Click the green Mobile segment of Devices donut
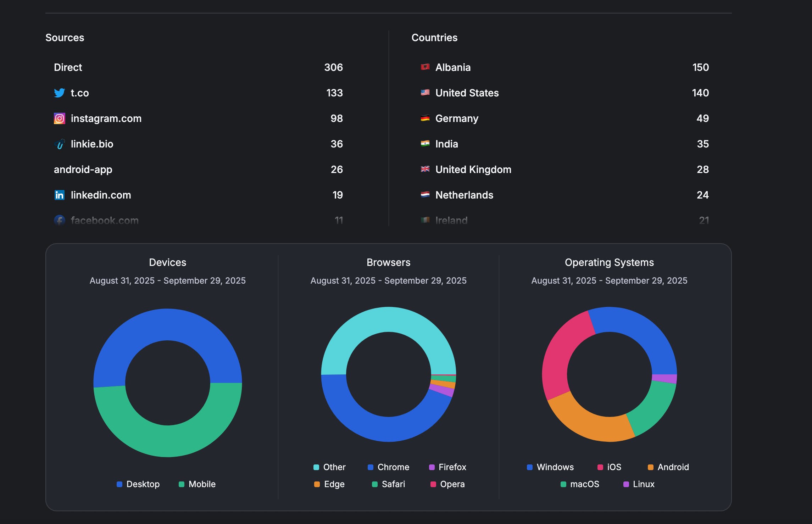Viewport: 812px width, 524px height. click(168, 441)
